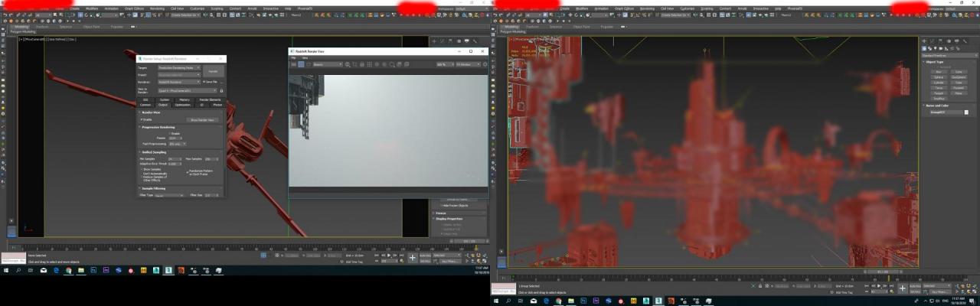Viewport: 980px width, 306px height.
Task: Click Render button in Render Setup dialog
Action: point(213,70)
